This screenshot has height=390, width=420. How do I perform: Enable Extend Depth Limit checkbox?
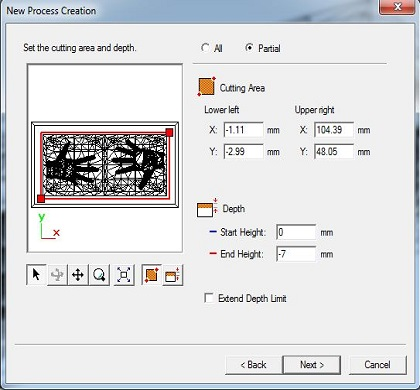click(x=209, y=298)
